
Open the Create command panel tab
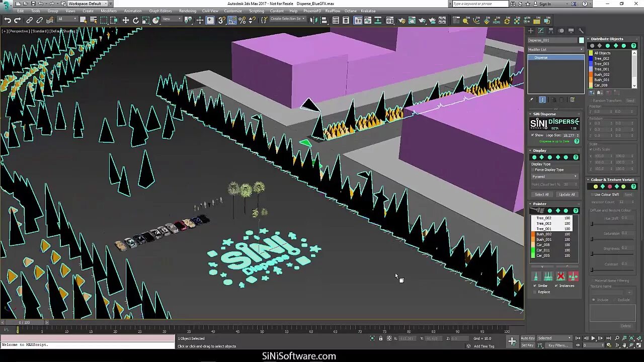pos(531,31)
